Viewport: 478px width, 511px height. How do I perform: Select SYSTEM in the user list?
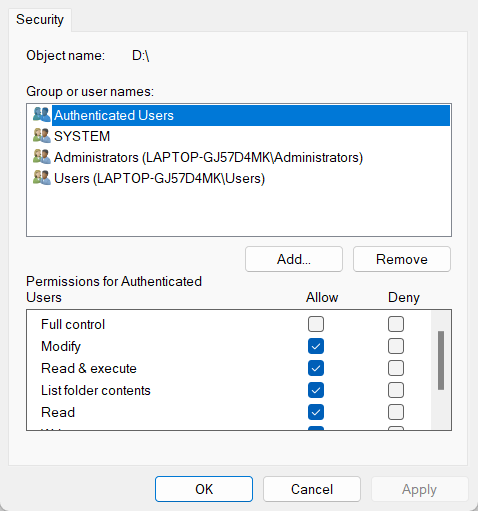(x=82, y=136)
